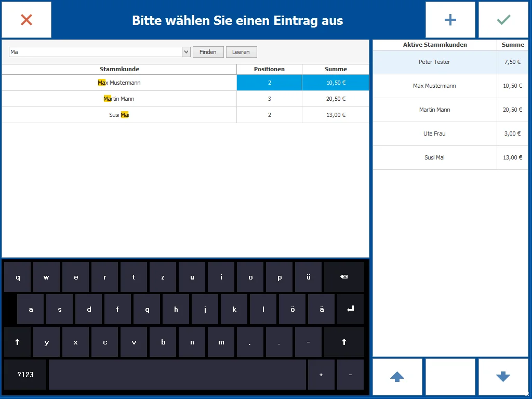532x399 pixels.
Task: Select Susi Mai from the search results
Action: pos(119,114)
